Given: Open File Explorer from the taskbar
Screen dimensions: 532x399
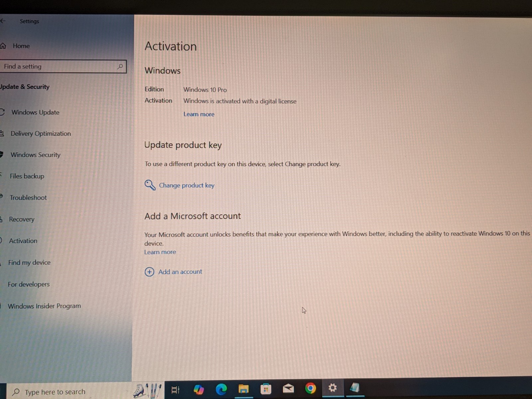Looking at the screenshot, I should click(243, 389).
